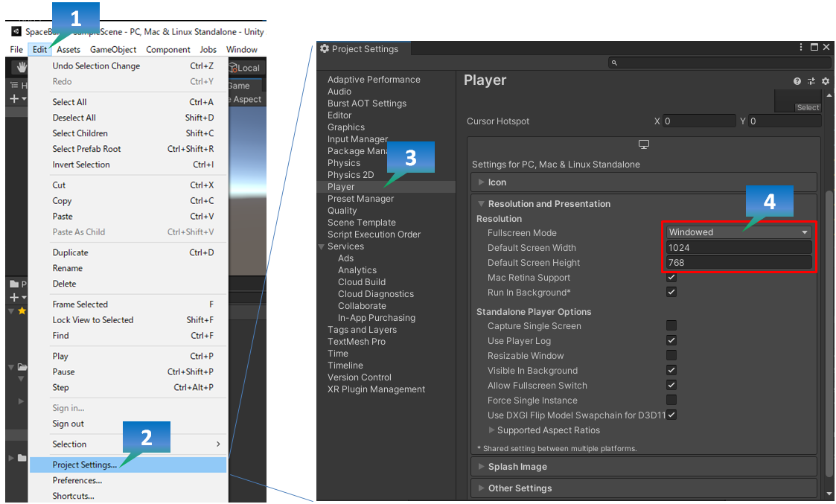Open Project Settings window kebab menu
Image resolution: width=836 pixels, height=504 pixels.
(801, 48)
